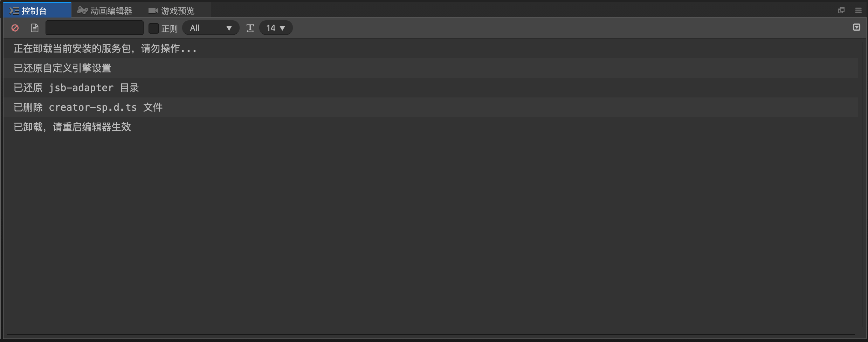The height and width of the screenshot is (342, 868).
Task: Switch to the 动画编辑器 tab
Action: pyautogui.click(x=105, y=11)
